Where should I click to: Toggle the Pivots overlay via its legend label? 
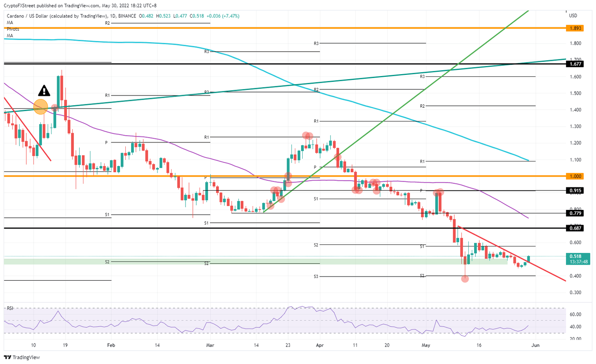click(13, 29)
